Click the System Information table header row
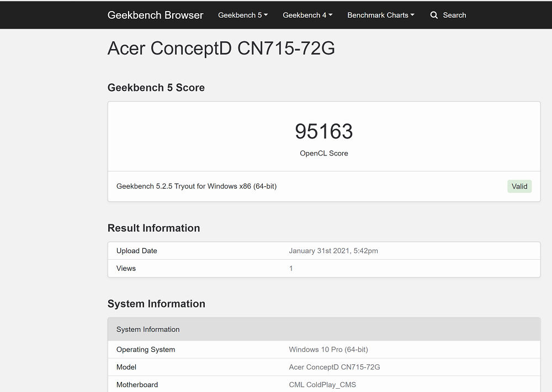This screenshot has width=552, height=392. click(324, 329)
